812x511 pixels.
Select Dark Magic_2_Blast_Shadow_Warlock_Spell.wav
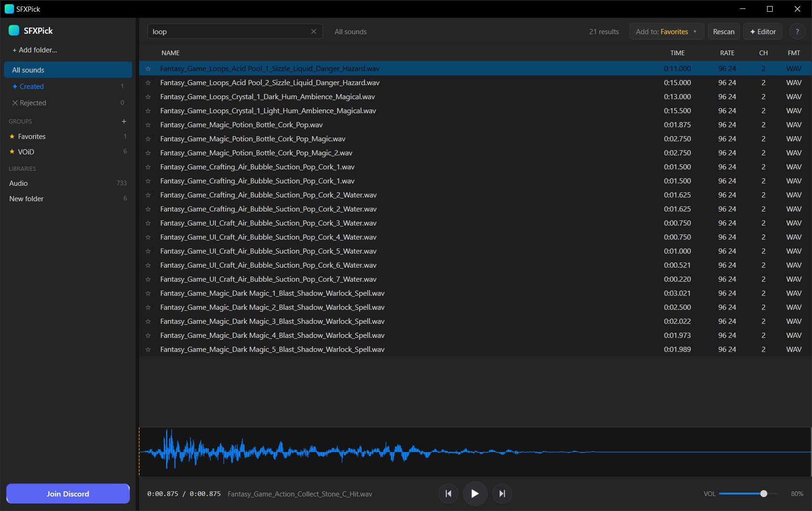pos(475,307)
